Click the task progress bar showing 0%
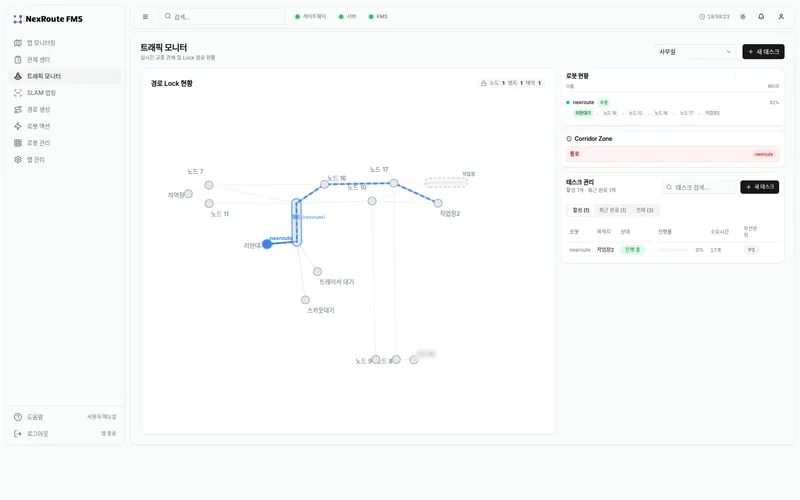Screen dimensions: 800x500 tap(672, 250)
